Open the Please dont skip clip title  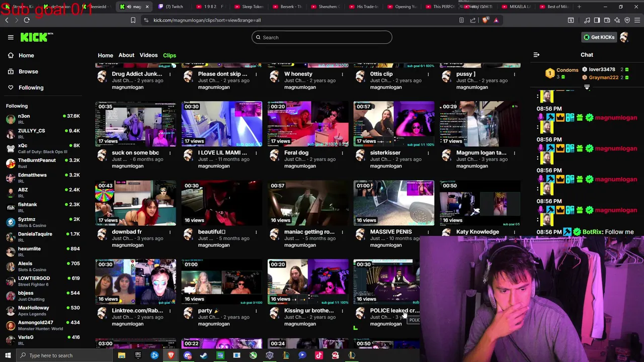tap(222, 74)
